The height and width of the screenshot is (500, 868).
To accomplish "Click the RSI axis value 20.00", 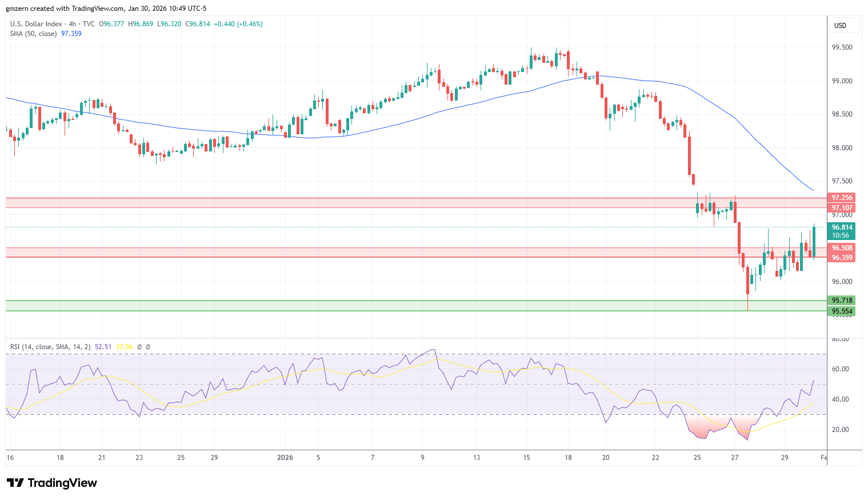I will tap(840, 430).
